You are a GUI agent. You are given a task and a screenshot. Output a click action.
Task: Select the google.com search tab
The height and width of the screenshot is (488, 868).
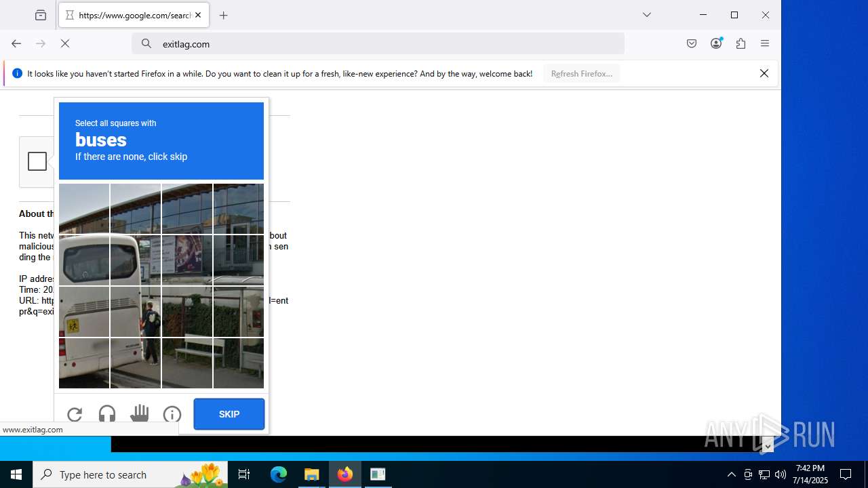click(134, 15)
